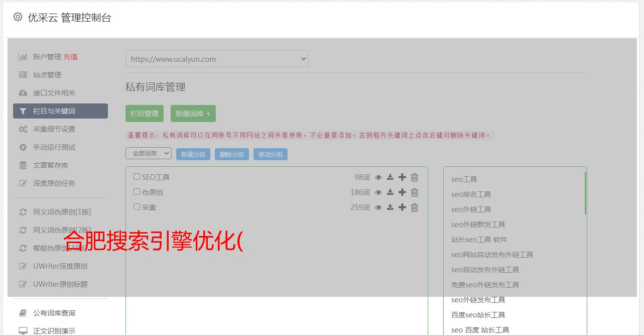
Task: Open 手动运行测试 in the sidebar
Action: 54,147
